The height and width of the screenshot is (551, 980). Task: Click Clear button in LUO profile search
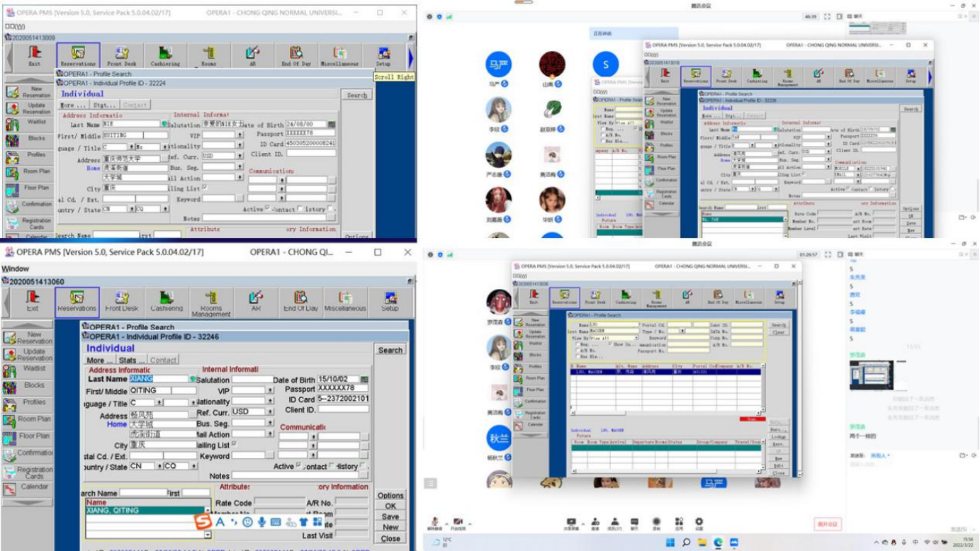pyautogui.click(x=778, y=332)
